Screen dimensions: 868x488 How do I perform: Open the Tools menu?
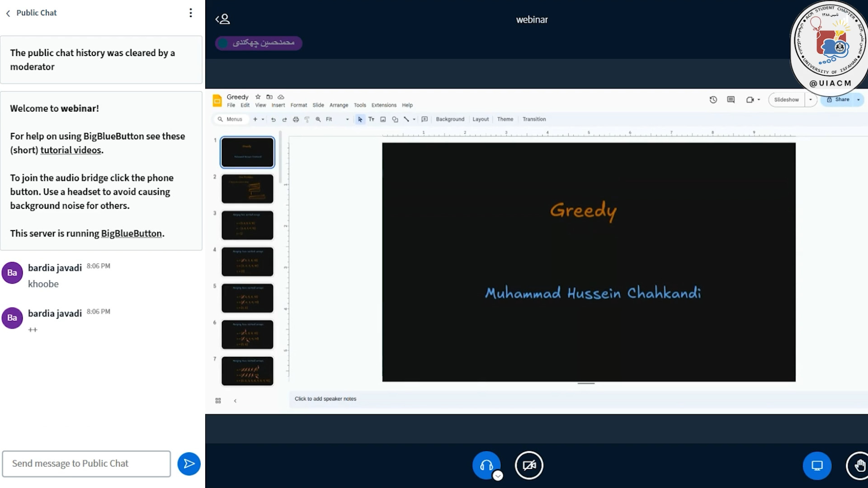[360, 105]
